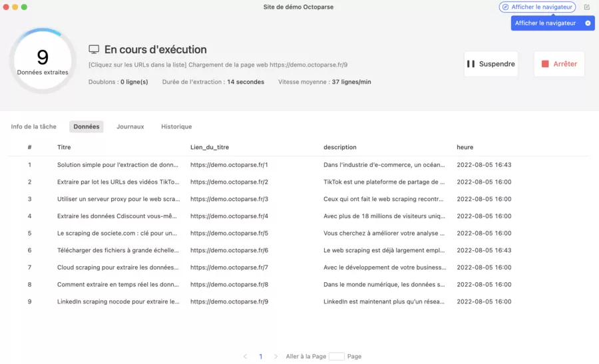This screenshot has width=599, height=364.
Task: Click time 2022-08-05 16:43 in row 1
Action: (x=484, y=165)
